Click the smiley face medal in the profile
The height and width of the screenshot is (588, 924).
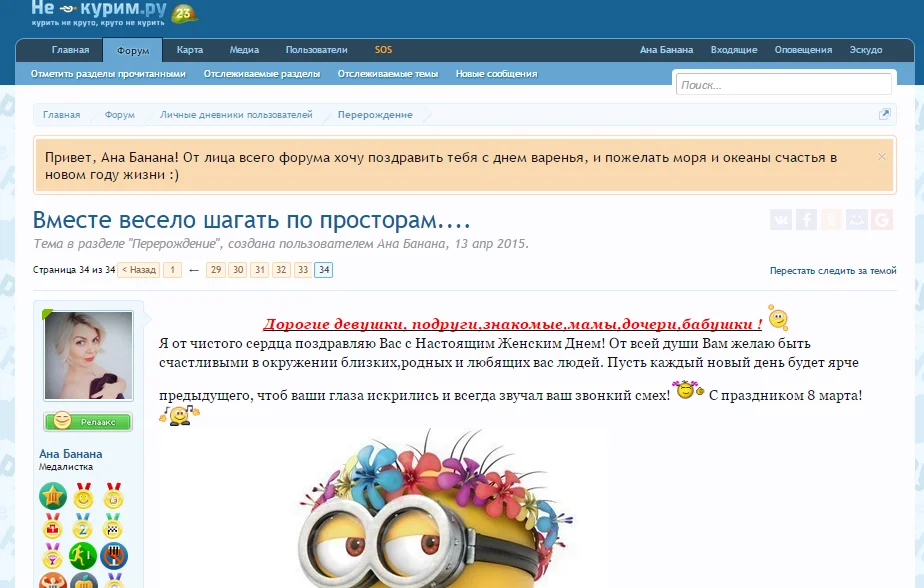[x=83, y=497]
